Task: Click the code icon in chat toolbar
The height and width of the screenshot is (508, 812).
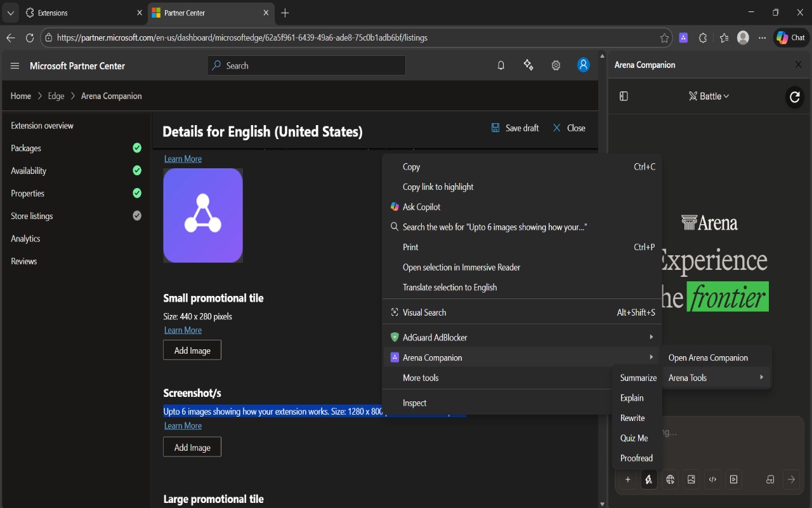Action: [x=712, y=479]
